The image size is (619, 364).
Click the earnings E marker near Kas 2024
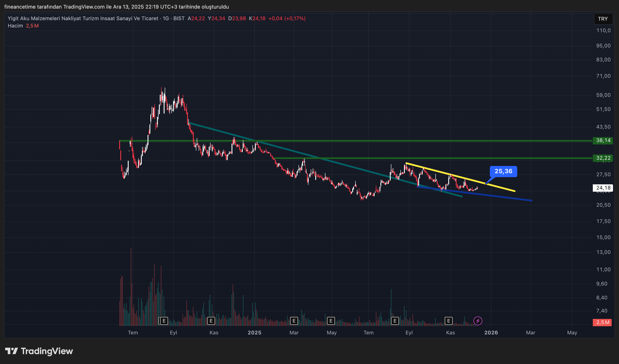211,321
